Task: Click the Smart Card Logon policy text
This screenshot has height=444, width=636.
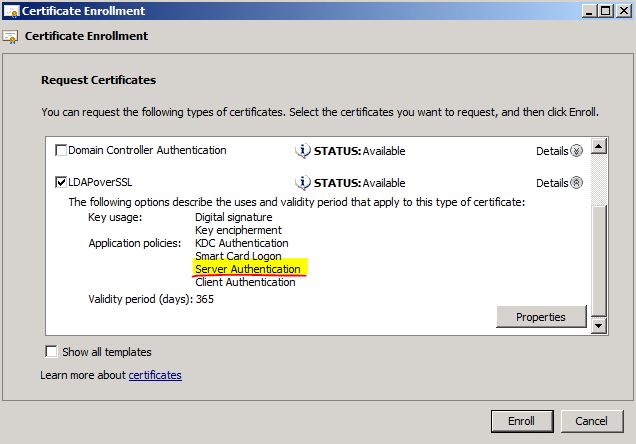Action: pyautogui.click(x=238, y=256)
